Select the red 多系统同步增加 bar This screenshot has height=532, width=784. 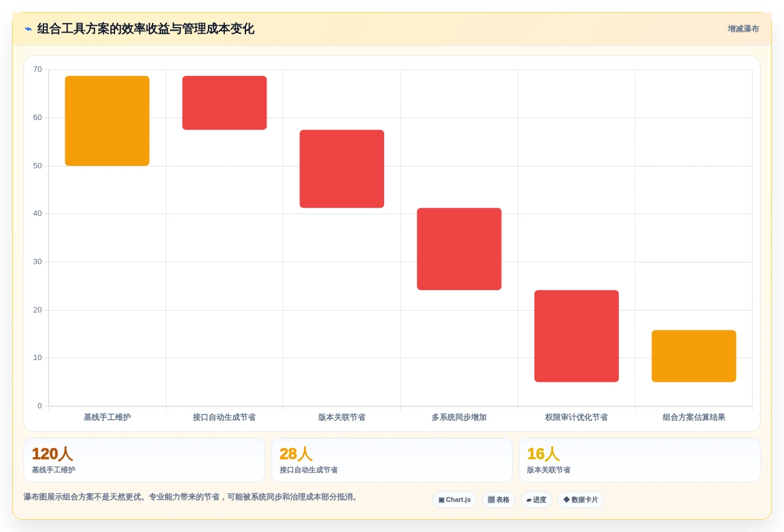click(459, 249)
